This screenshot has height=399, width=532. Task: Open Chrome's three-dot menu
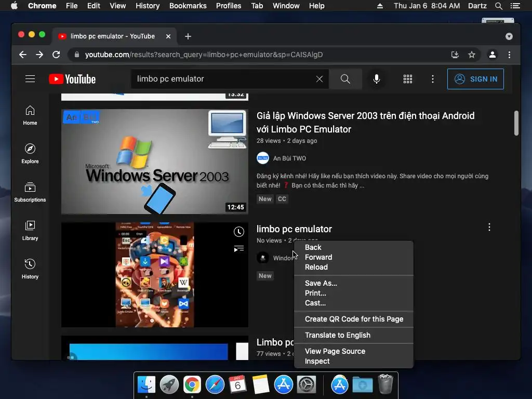coord(509,55)
